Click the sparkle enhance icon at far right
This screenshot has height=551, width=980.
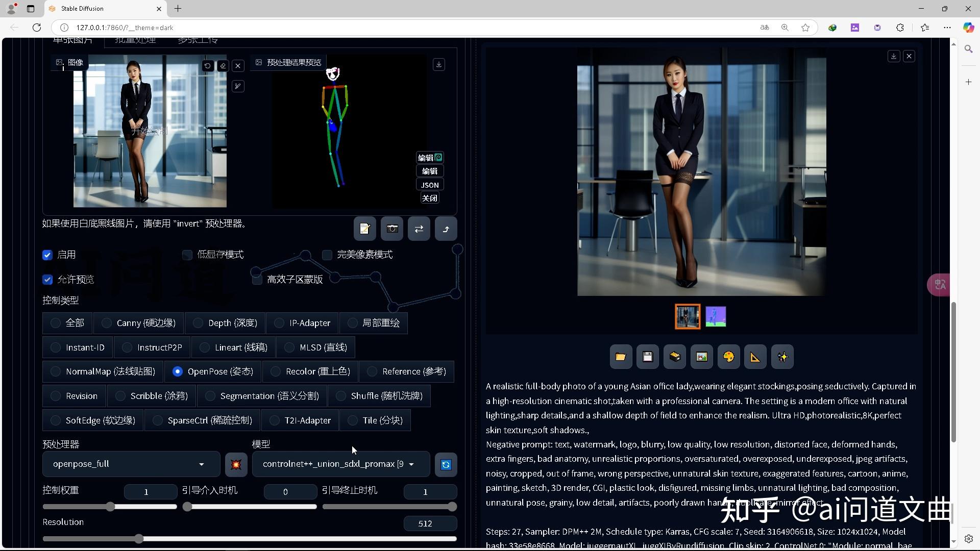pyautogui.click(x=782, y=357)
